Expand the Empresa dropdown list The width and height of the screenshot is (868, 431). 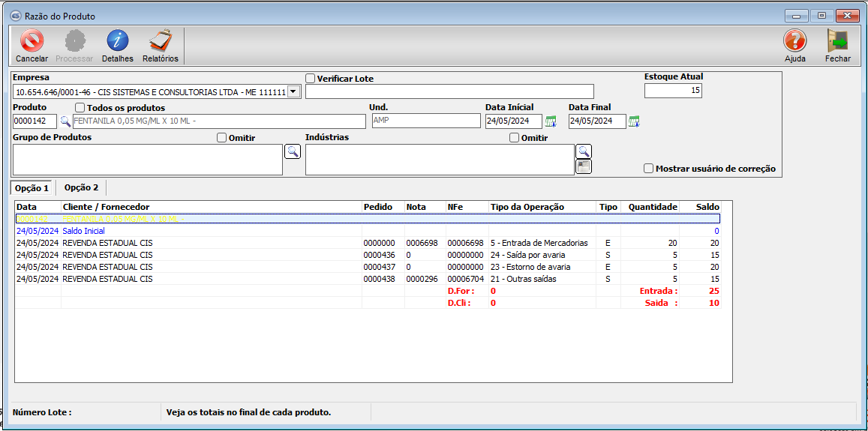[293, 91]
